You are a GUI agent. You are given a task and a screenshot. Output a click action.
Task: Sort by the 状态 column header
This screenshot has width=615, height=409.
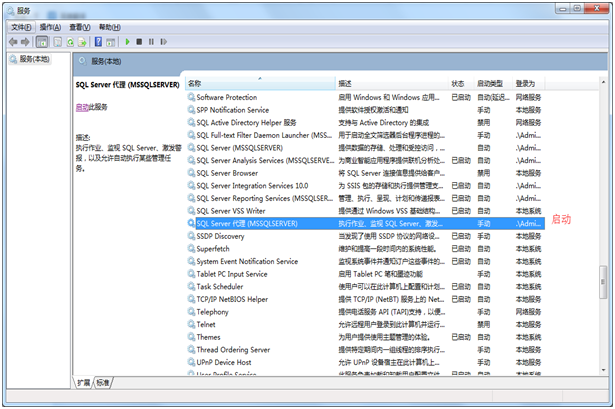click(x=461, y=84)
